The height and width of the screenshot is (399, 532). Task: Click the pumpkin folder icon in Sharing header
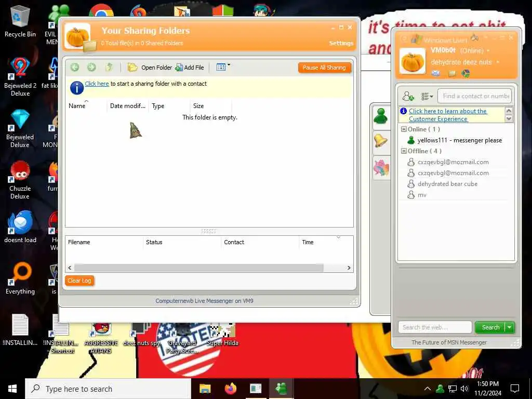point(79,37)
